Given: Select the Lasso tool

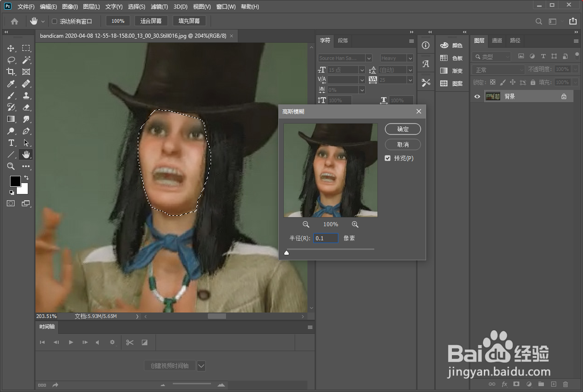Looking at the screenshot, I should click(11, 60).
